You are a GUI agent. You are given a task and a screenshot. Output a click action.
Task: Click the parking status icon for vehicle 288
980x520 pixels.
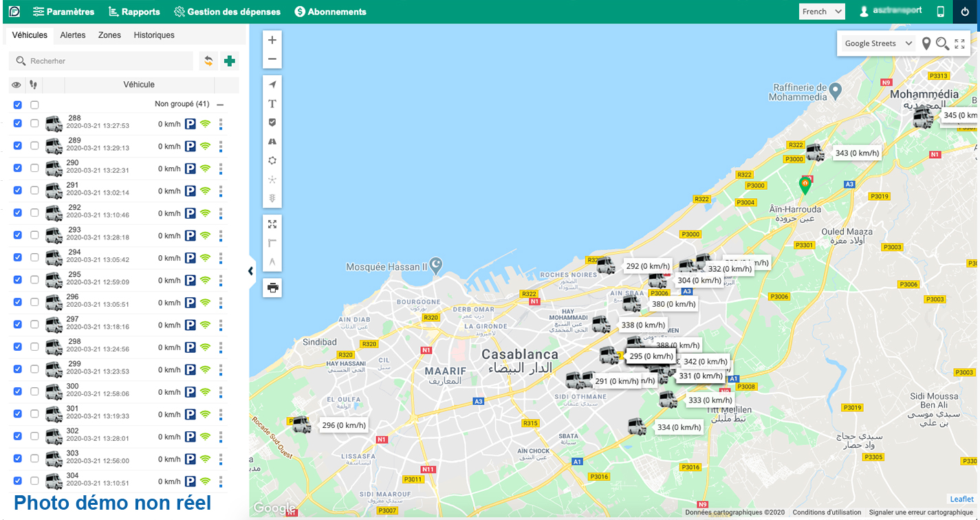[190, 124]
